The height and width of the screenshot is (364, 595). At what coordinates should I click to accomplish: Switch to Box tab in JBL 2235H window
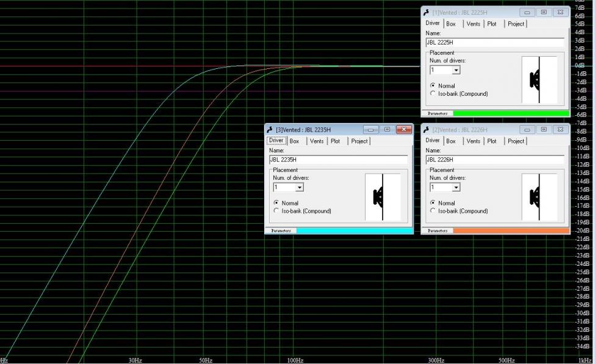tap(294, 141)
